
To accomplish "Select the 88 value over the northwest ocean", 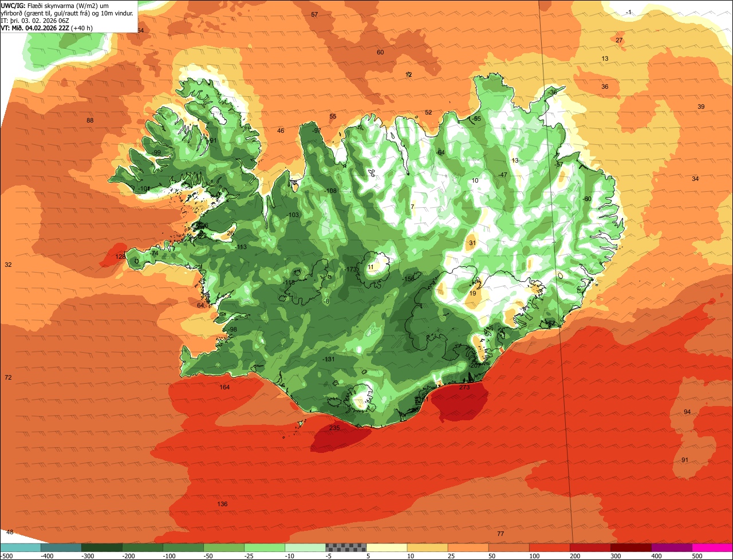I will click(x=90, y=120).
